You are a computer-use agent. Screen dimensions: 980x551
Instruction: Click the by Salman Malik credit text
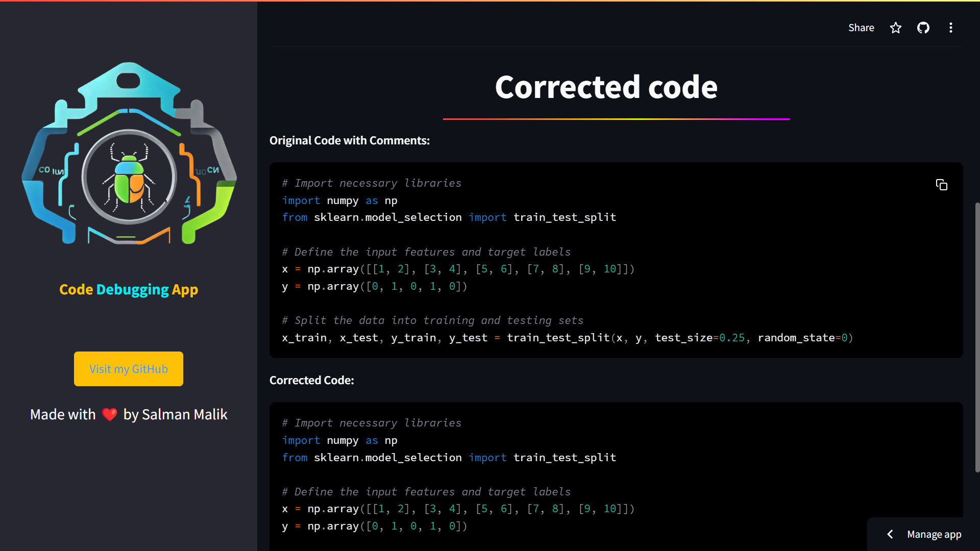(175, 414)
